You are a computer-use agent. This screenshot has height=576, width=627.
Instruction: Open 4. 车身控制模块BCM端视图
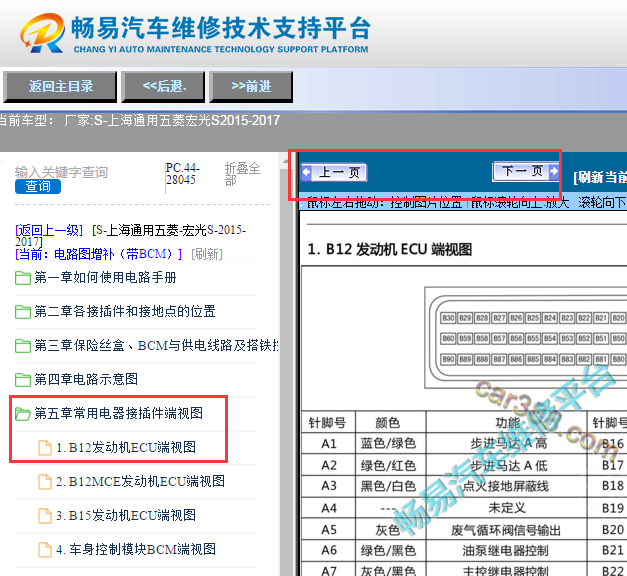(x=136, y=549)
